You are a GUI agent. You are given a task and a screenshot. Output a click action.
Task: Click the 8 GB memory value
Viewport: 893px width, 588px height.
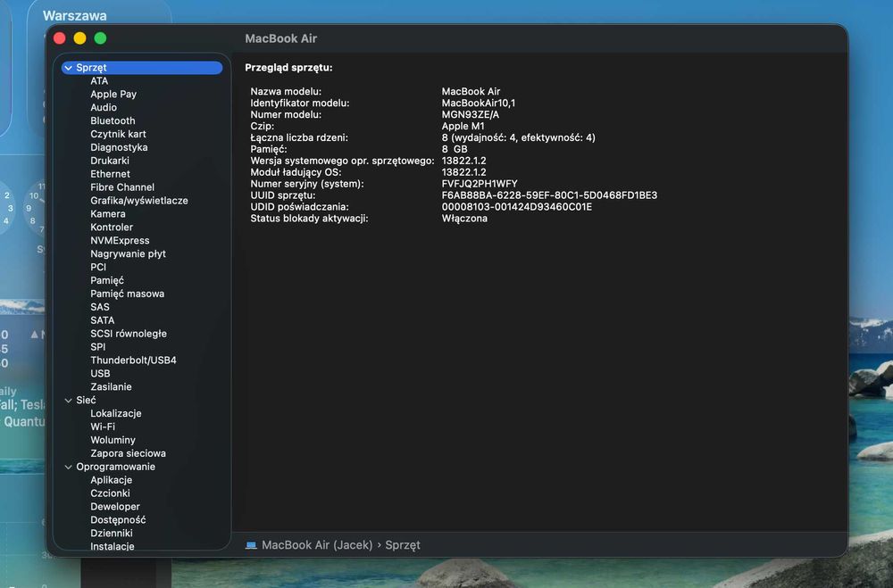pos(455,149)
